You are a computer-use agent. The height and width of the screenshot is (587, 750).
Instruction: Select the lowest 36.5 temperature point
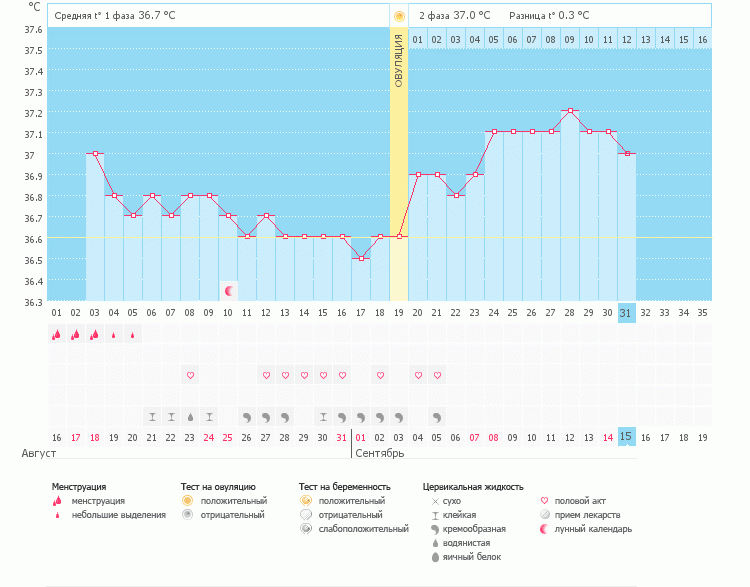(361, 258)
